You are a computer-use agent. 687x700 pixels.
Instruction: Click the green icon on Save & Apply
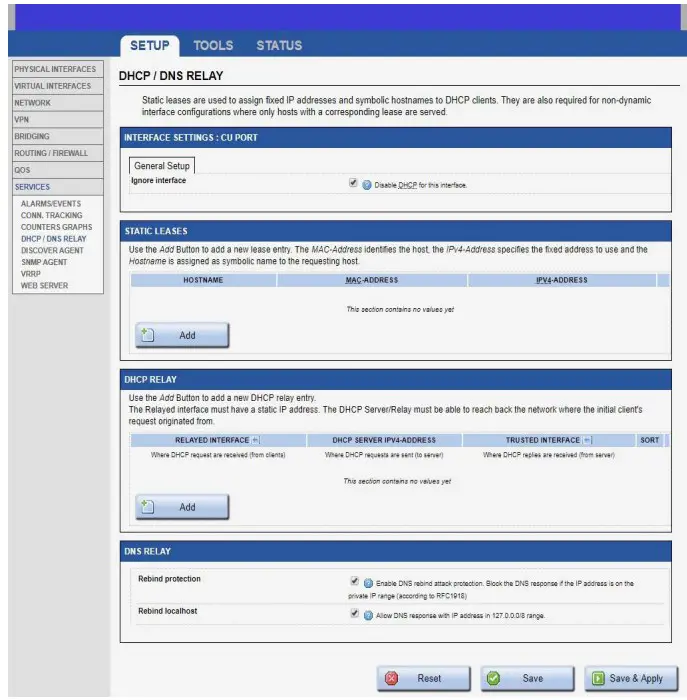point(598,678)
